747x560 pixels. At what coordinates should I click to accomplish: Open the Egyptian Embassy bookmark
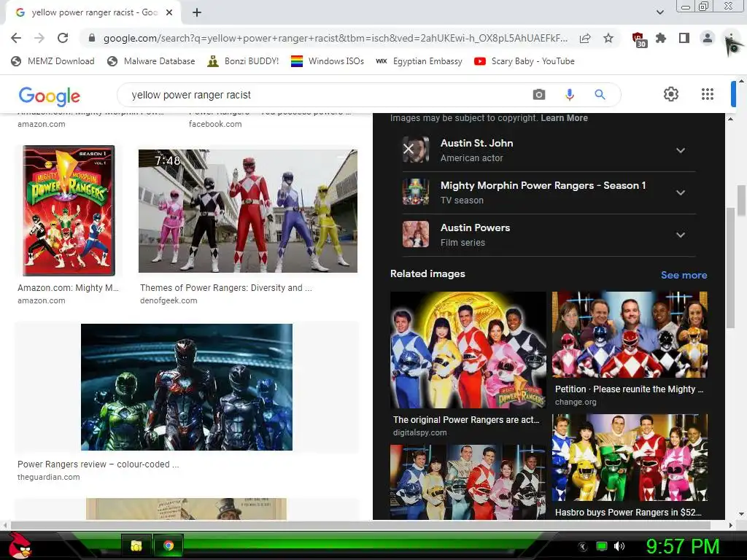(419, 61)
